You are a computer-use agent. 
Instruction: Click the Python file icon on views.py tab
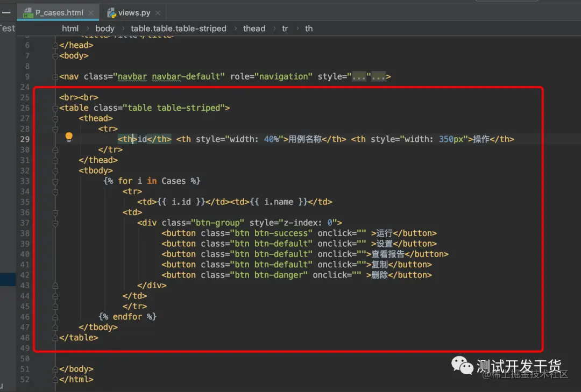coord(111,13)
